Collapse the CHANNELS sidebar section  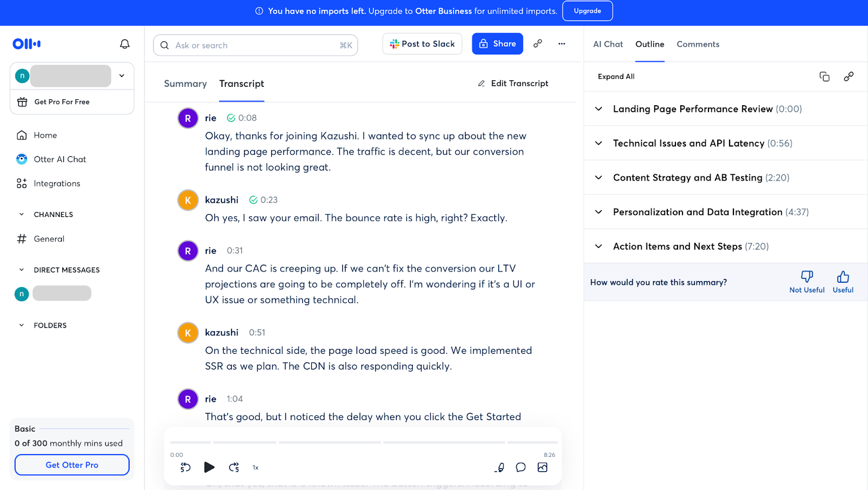[22, 214]
